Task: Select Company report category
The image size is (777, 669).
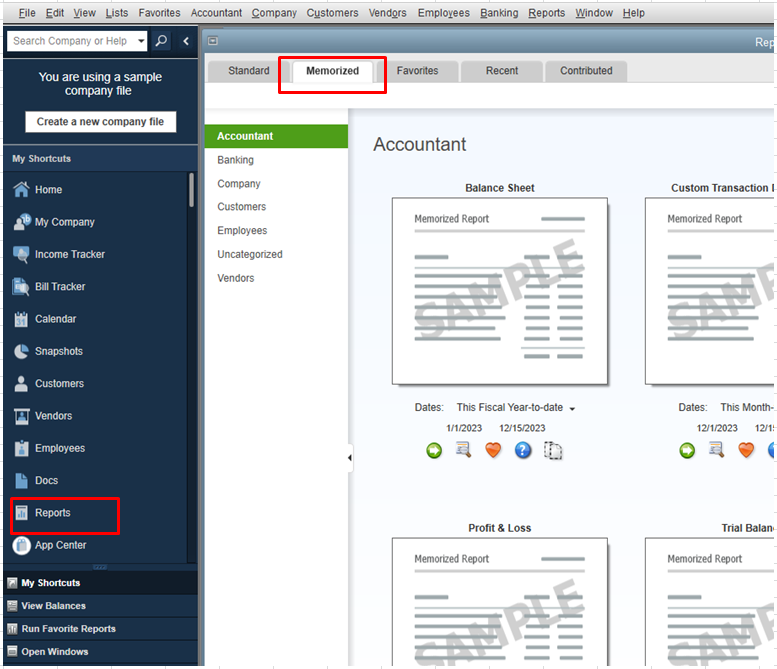Action: click(276, 184)
